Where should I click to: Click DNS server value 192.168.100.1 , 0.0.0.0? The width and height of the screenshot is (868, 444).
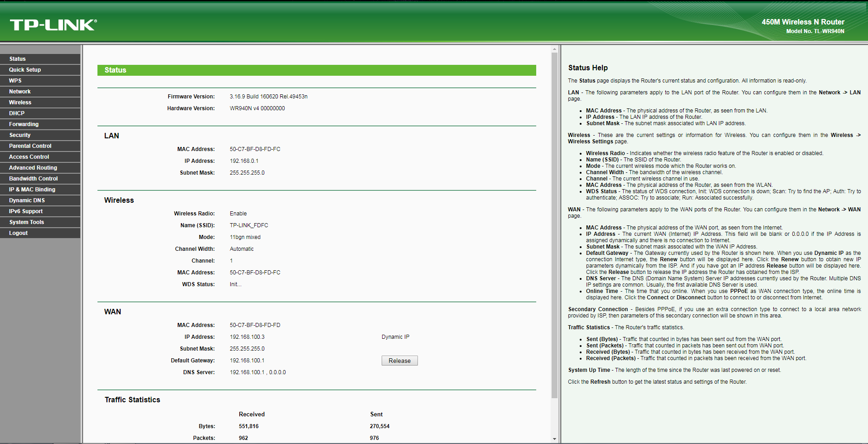tap(257, 372)
